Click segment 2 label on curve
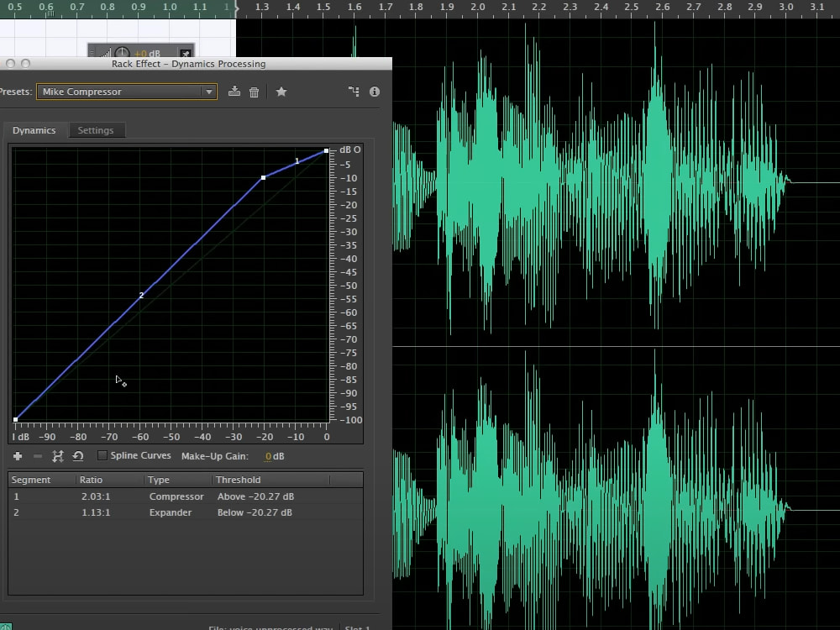 (141, 295)
